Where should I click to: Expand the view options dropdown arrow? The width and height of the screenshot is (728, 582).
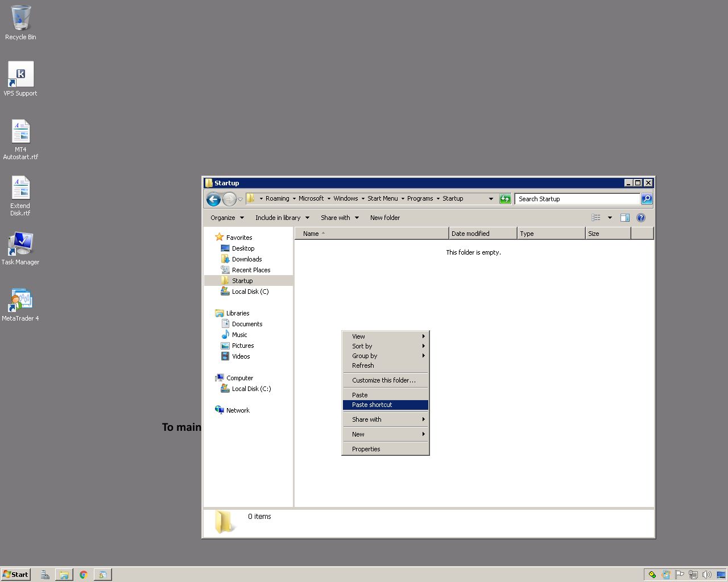point(610,218)
